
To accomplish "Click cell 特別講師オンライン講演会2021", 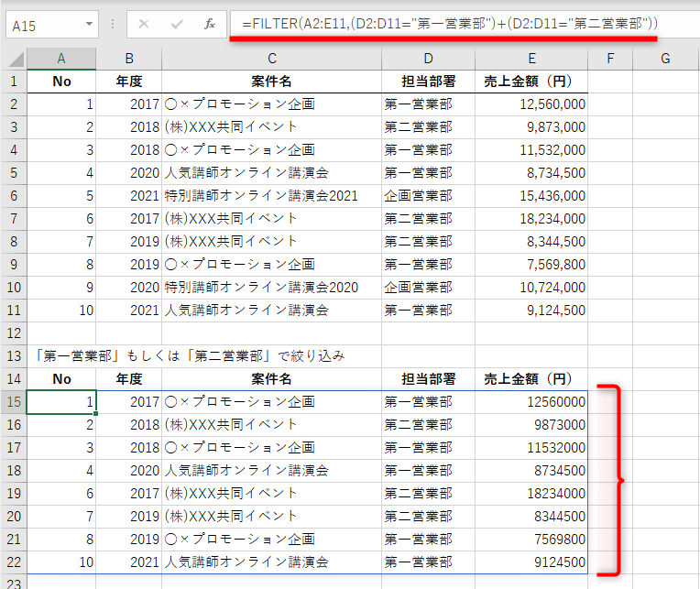I will tap(272, 196).
